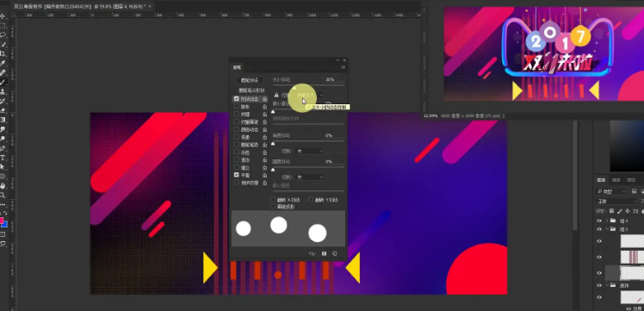
Task: Select the Path Selection tool
Action: click(3, 167)
